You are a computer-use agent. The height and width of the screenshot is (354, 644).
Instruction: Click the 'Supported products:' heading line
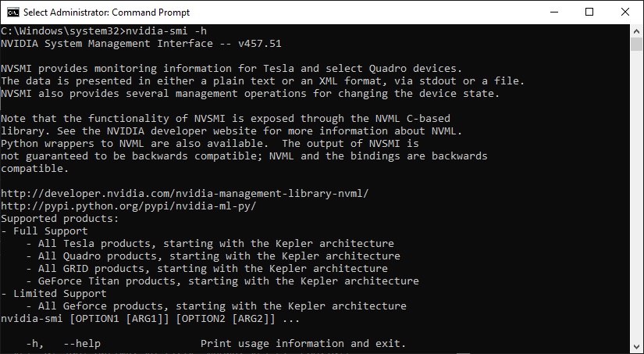[59, 219]
